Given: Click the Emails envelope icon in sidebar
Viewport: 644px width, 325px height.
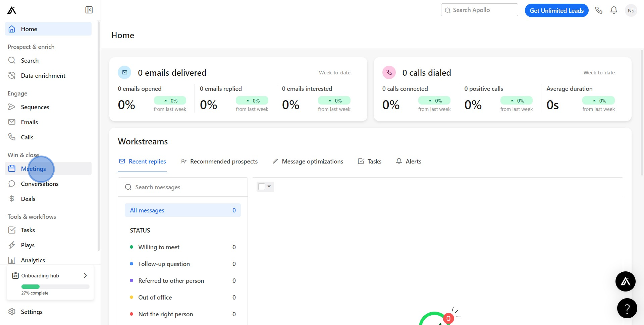Looking at the screenshot, I should coord(12,122).
